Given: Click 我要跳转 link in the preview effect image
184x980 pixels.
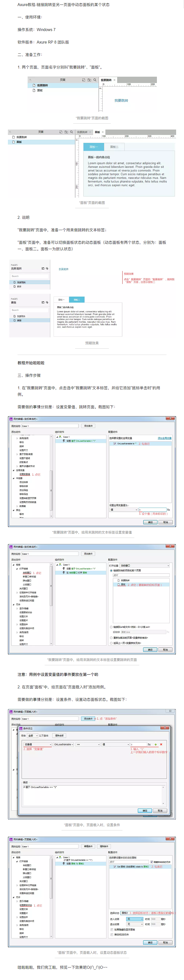Looking at the screenshot, I should [x=63, y=269].
